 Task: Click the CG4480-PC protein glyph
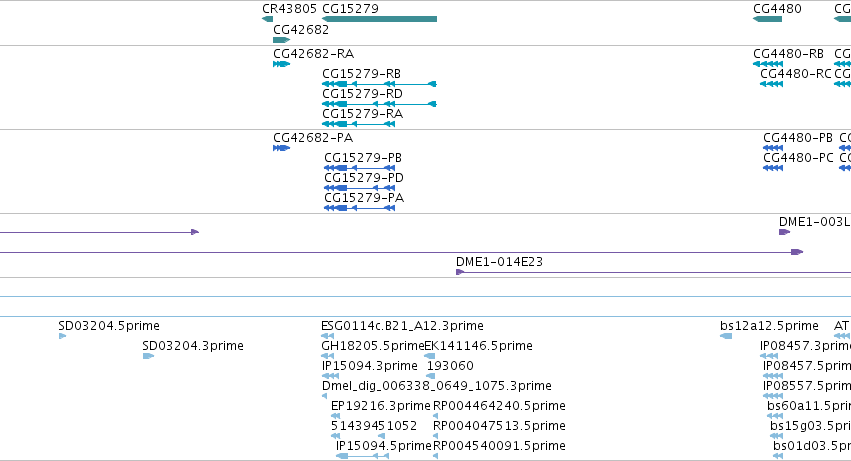(x=773, y=168)
